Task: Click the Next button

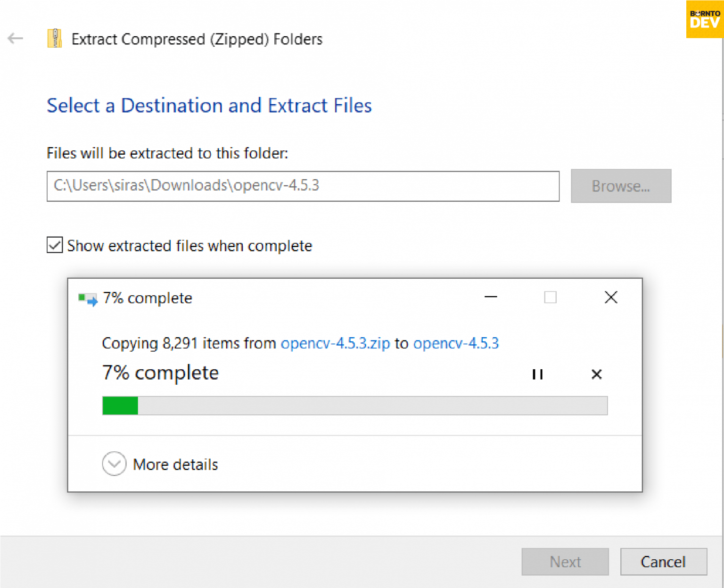Action: pyautogui.click(x=565, y=562)
